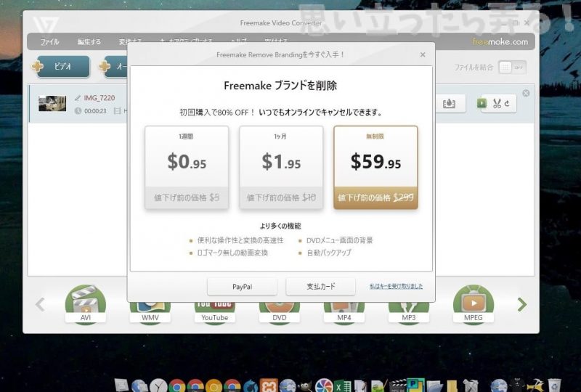Click the ロゴマーク無しの動画変換 feature text

click(232, 253)
